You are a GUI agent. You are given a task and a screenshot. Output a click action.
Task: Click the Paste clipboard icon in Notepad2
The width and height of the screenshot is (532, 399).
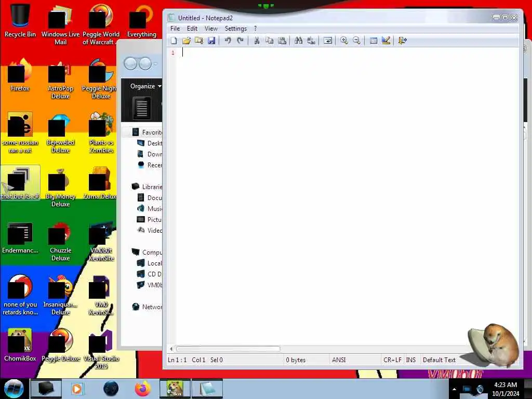click(282, 41)
